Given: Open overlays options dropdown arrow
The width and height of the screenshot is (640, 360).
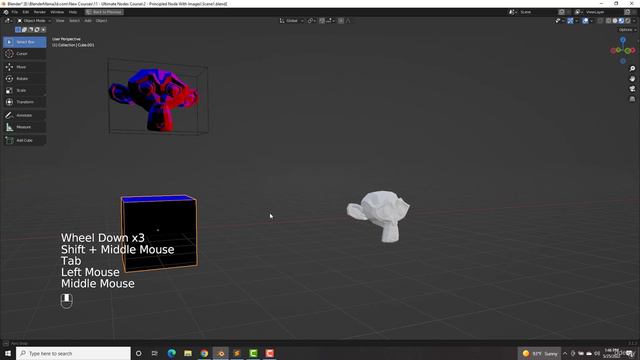Looking at the screenshot, I should [x=591, y=21].
